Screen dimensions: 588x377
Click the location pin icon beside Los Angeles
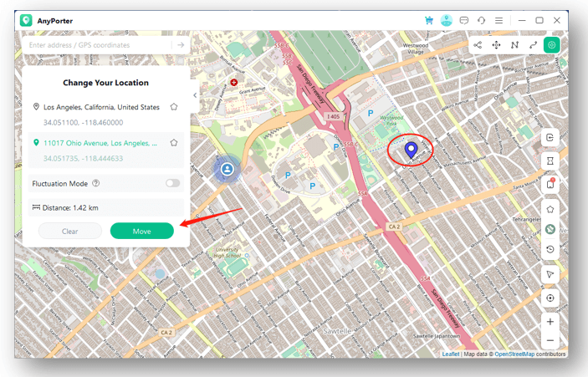(x=36, y=107)
